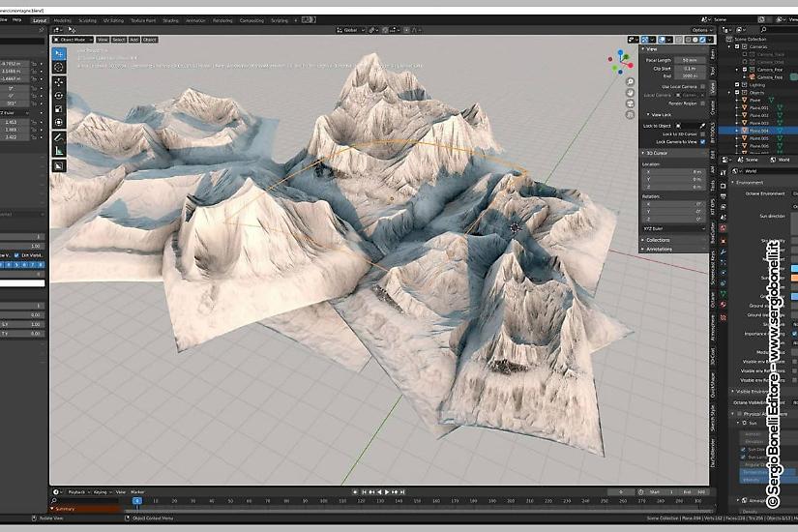Pick the Scale tool in the toolbar

(x=59, y=108)
